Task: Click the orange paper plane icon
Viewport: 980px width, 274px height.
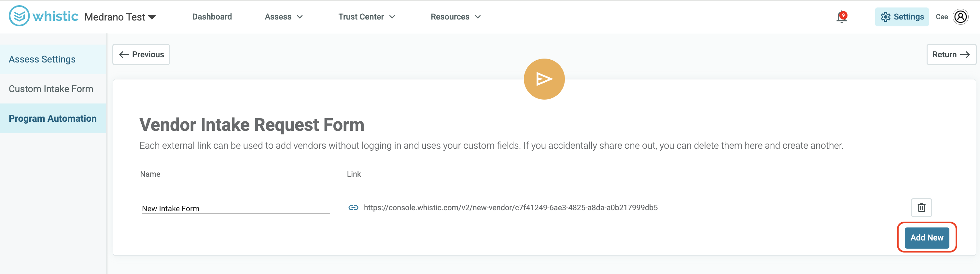Action: (x=544, y=79)
